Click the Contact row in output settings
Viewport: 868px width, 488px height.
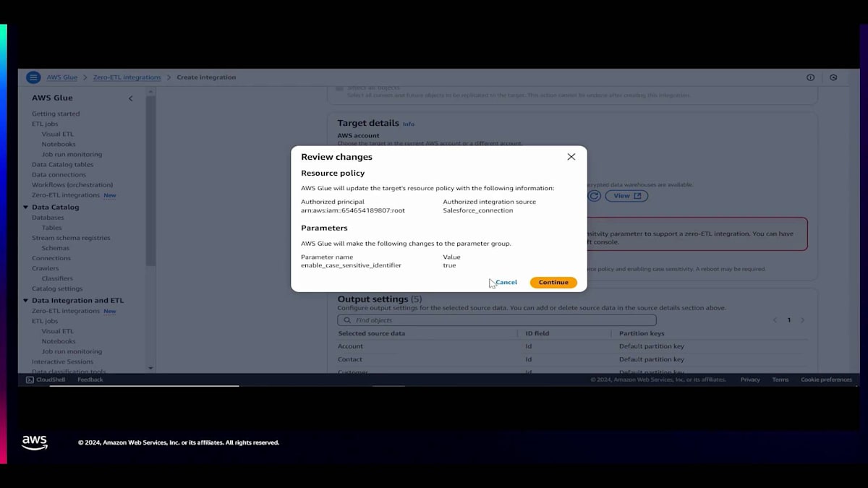572,359
